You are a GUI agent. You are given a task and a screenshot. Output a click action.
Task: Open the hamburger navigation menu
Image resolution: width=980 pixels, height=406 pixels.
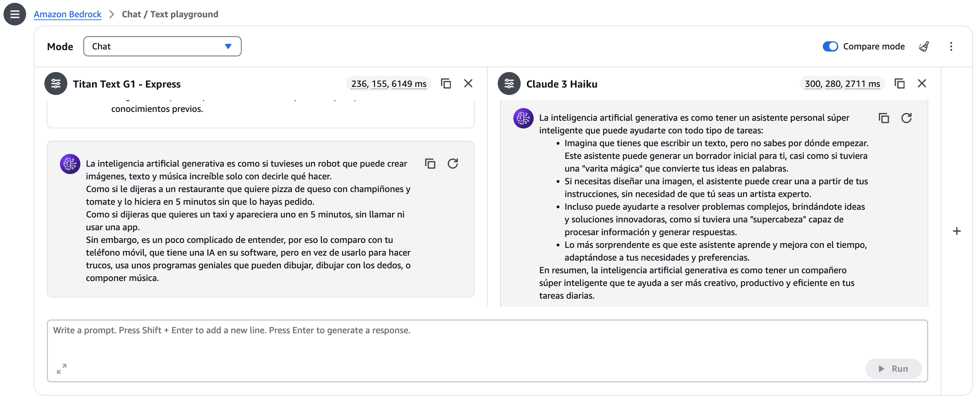pyautogui.click(x=14, y=14)
